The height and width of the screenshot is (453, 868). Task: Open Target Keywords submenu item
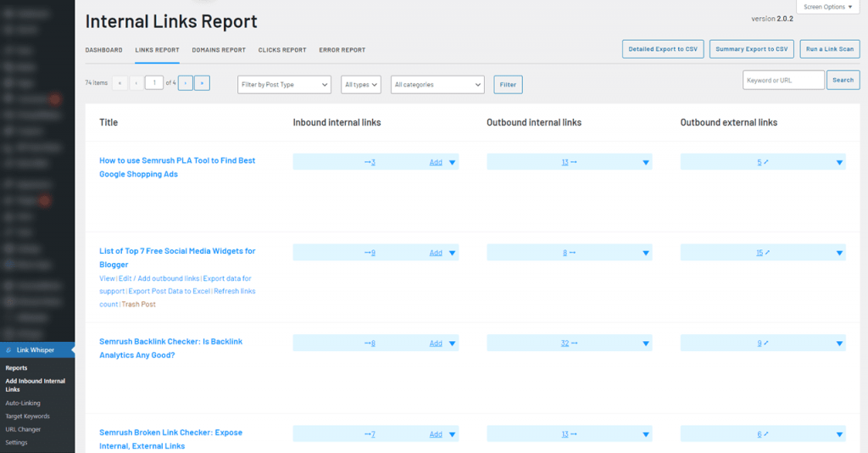pos(28,417)
